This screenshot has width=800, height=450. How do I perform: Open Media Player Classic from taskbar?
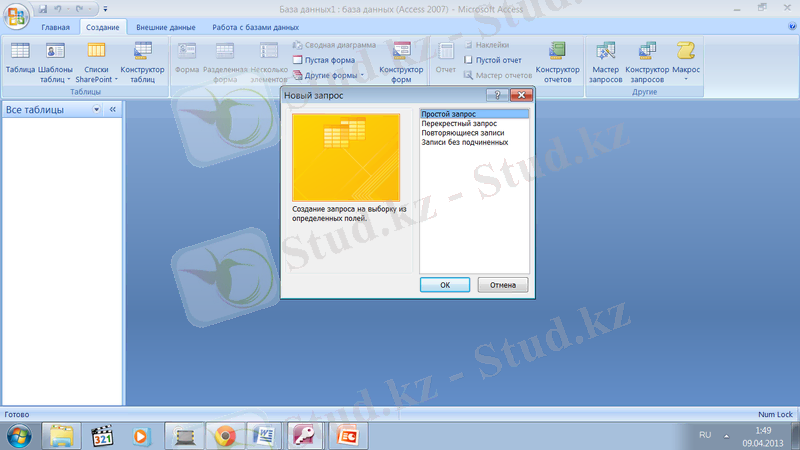pyautogui.click(x=102, y=436)
